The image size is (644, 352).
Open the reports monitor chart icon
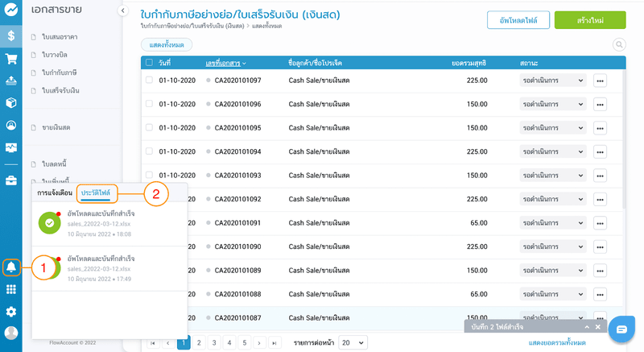click(11, 147)
